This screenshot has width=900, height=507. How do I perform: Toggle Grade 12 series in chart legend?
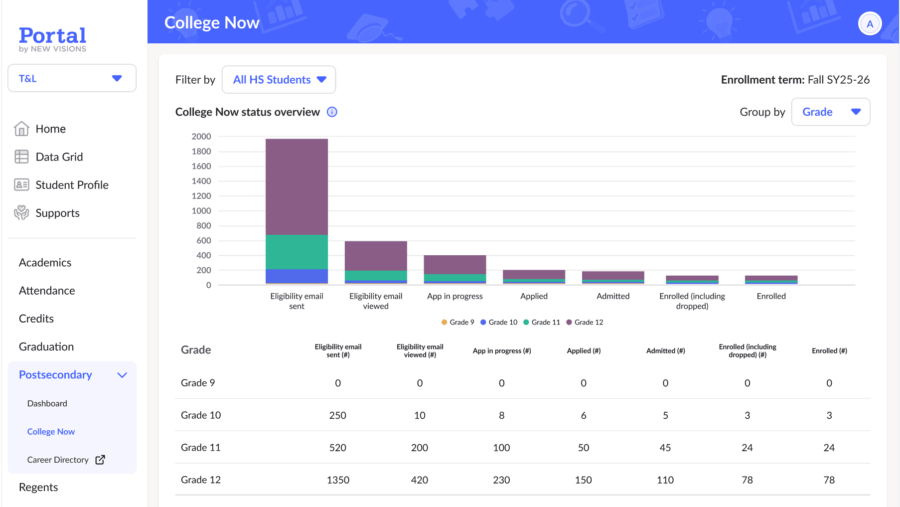[x=584, y=322]
